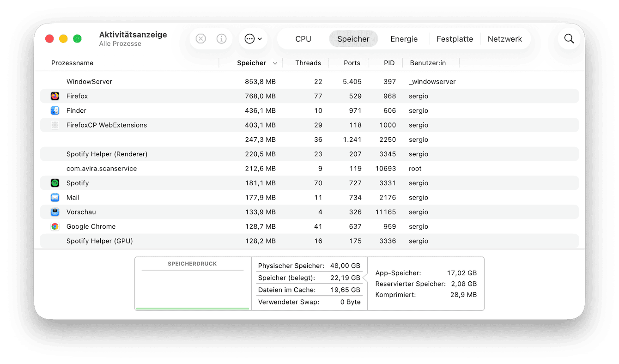Open the more options ellipsis dropdown
The height and width of the screenshot is (364, 619).
[x=253, y=39]
